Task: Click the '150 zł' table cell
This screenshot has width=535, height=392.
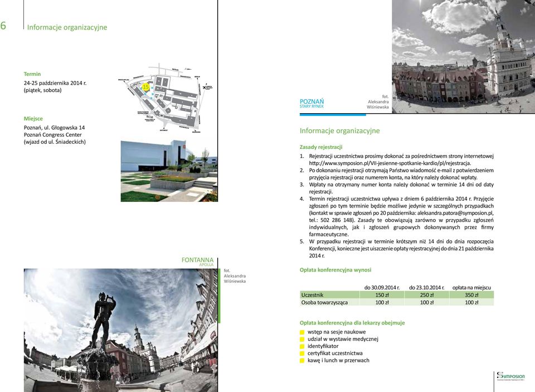Action: pyautogui.click(x=382, y=295)
